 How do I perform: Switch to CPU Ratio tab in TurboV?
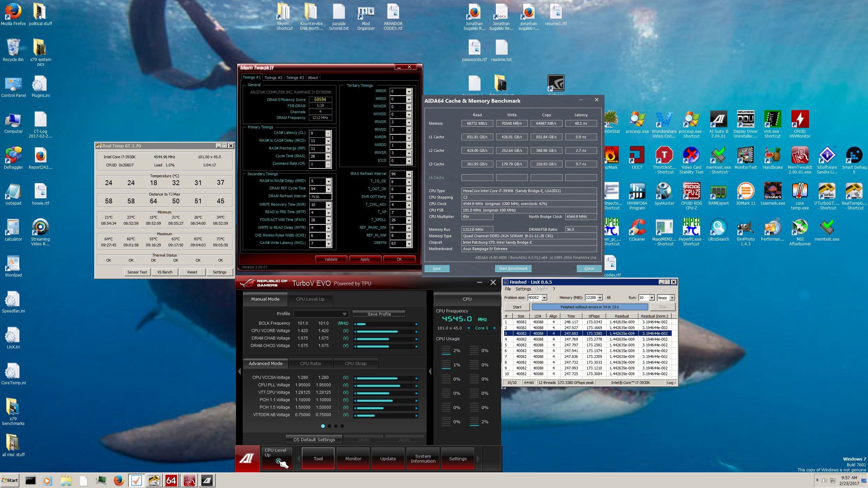tap(310, 363)
